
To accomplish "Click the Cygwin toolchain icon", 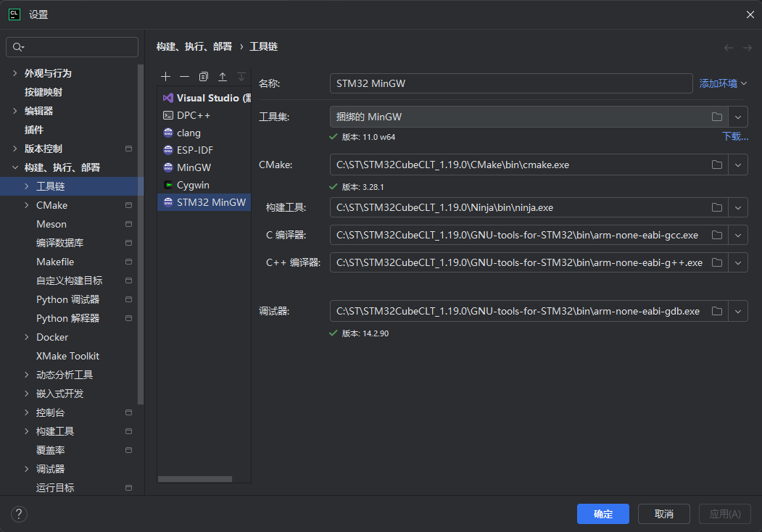I will coord(167,184).
